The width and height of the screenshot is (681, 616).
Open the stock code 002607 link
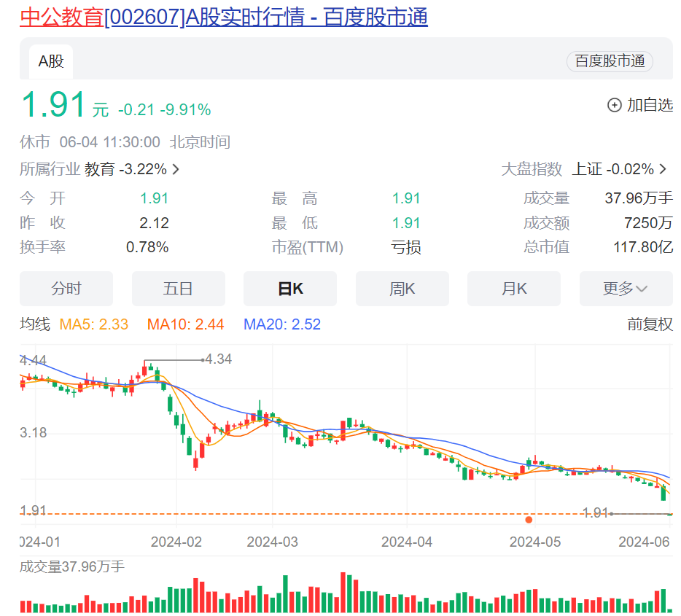coord(146,17)
